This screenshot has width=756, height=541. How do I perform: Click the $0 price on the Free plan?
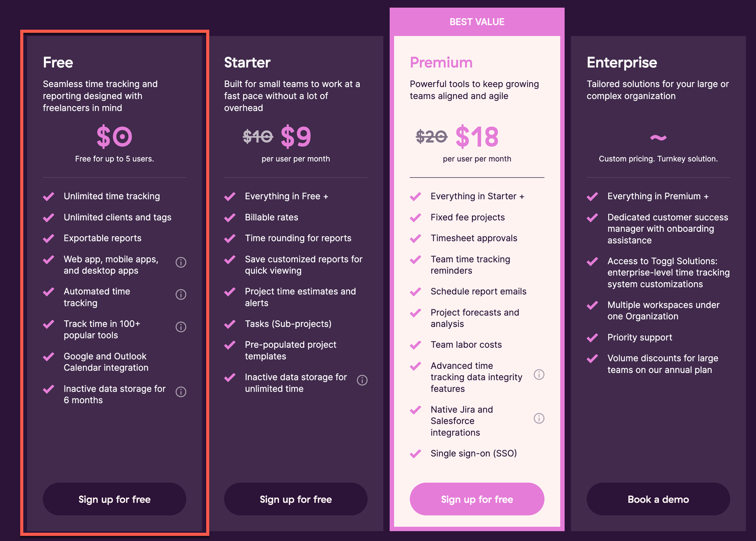pyautogui.click(x=114, y=136)
